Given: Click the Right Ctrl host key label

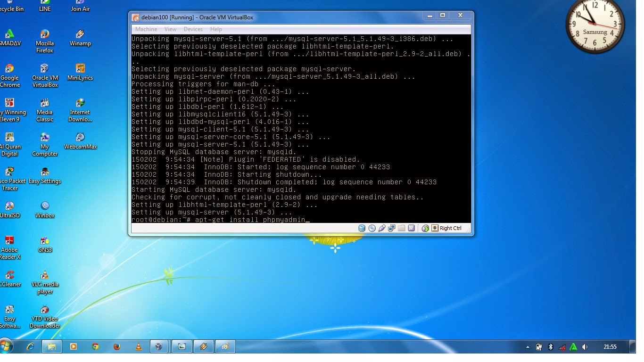Looking at the screenshot, I should pyautogui.click(x=451, y=228).
